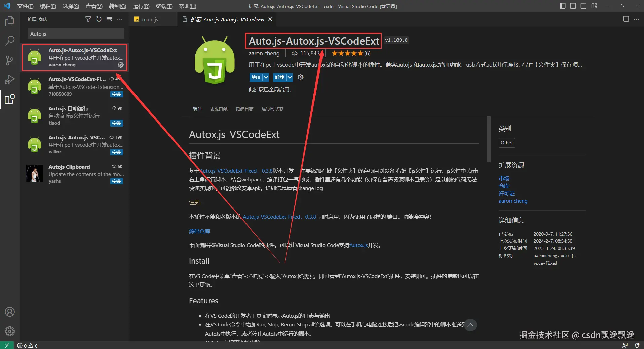Open the Extensions view icon
The width and height of the screenshot is (644, 349).
(10, 99)
